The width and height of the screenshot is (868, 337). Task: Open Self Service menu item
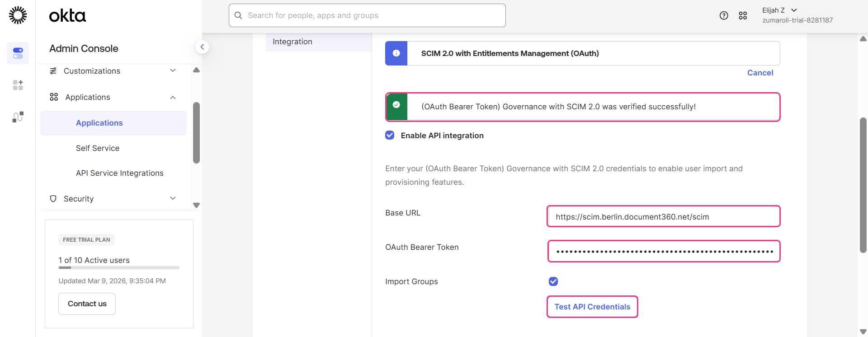pyautogui.click(x=98, y=148)
